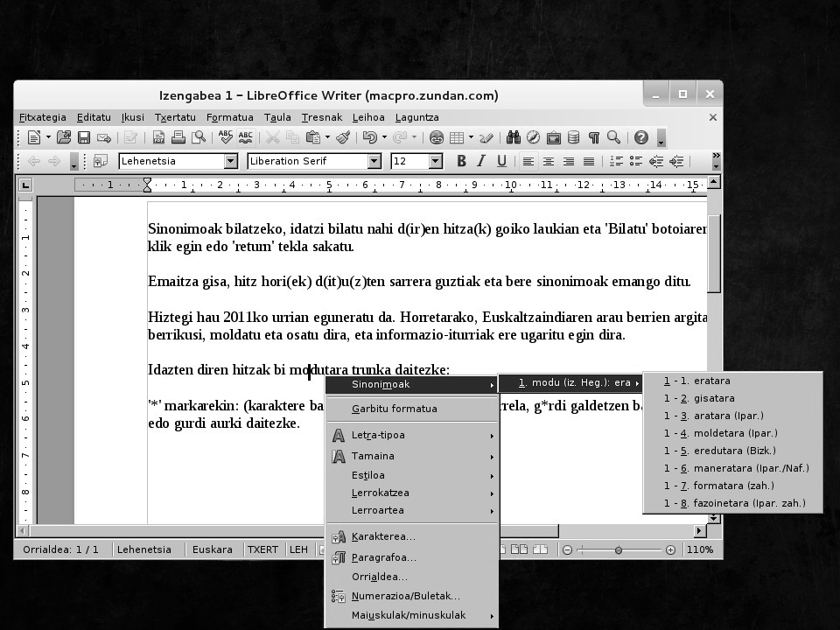
Task: Export directly as PDF icon
Action: click(158, 137)
